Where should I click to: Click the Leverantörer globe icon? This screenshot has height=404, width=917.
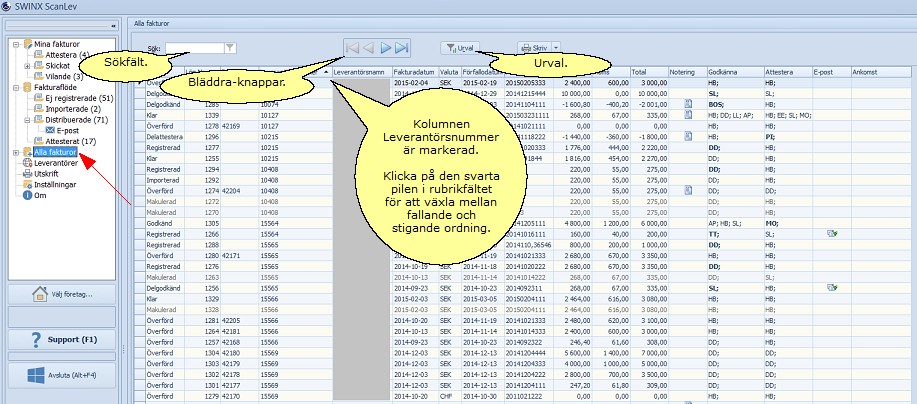tap(27, 163)
